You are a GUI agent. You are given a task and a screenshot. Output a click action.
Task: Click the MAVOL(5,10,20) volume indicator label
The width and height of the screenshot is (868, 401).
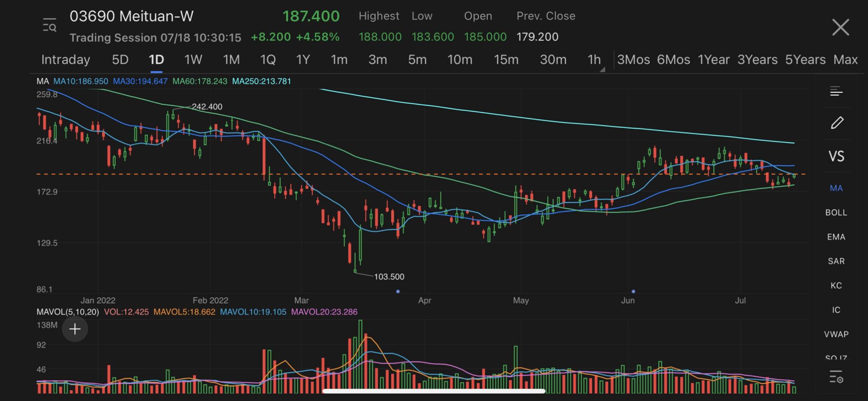(68, 312)
